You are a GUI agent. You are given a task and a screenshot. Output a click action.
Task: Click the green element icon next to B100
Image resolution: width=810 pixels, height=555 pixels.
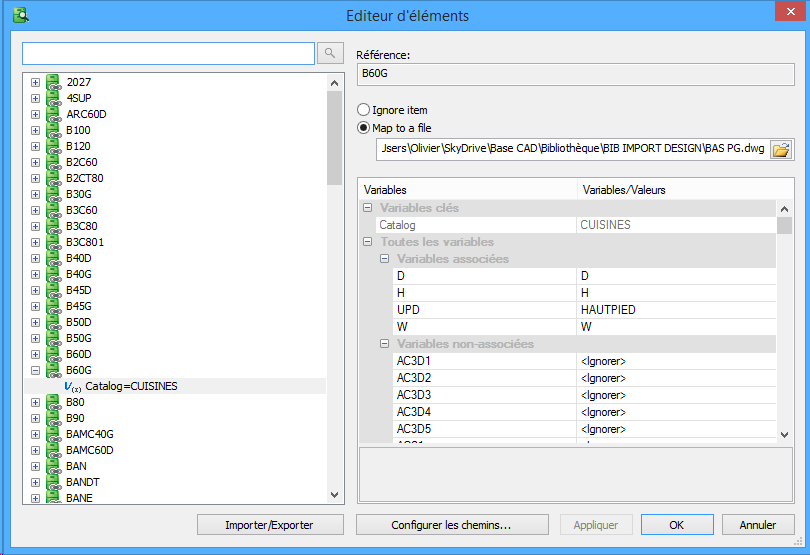[53, 130]
